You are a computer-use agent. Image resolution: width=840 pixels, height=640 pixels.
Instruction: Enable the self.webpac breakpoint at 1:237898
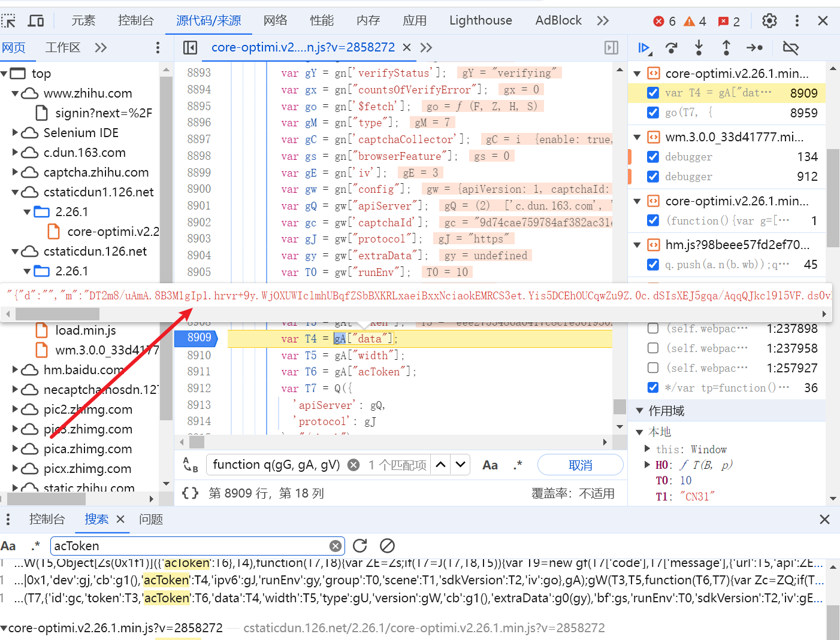[653, 328]
